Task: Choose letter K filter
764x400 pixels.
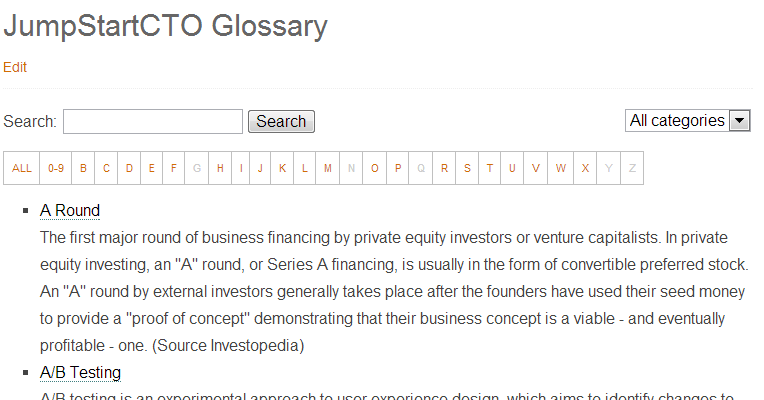Action: [x=283, y=168]
